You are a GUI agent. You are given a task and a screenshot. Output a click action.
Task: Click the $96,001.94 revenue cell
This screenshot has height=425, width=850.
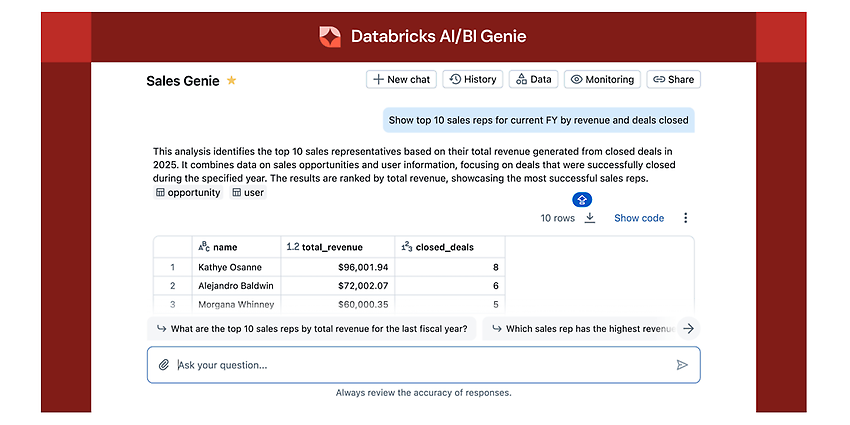[x=338, y=267]
